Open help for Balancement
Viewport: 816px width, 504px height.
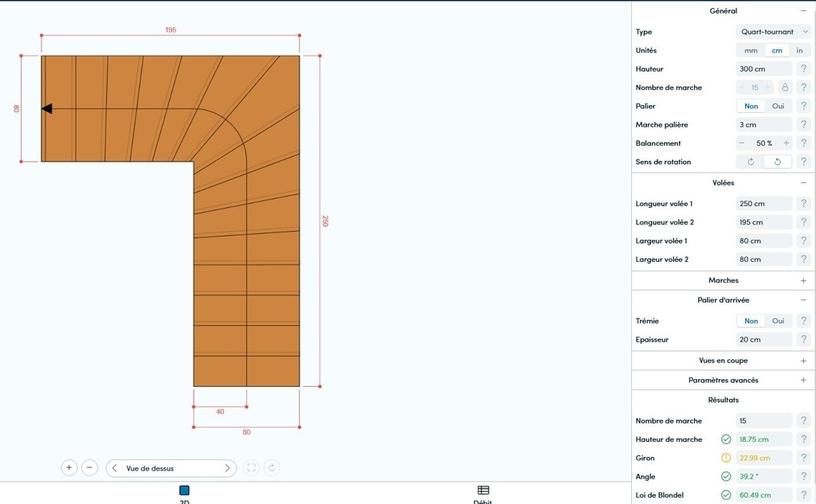(x=803, y=143)
